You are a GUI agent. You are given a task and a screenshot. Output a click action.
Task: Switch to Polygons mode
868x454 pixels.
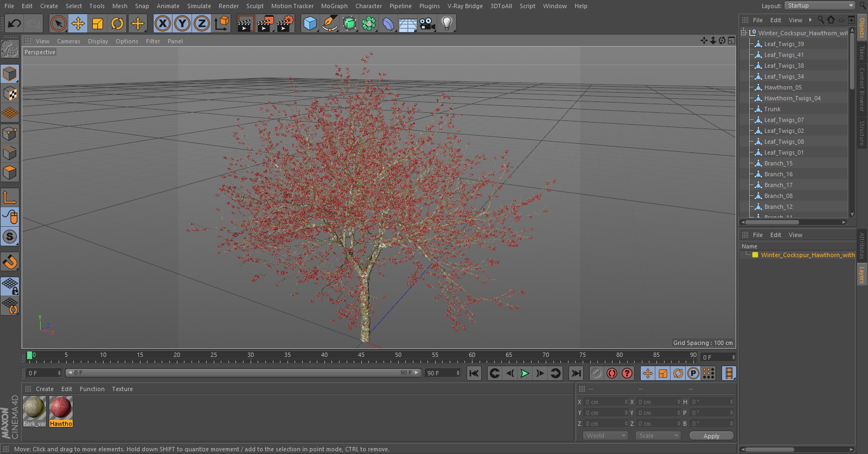[x=10, y=173]
